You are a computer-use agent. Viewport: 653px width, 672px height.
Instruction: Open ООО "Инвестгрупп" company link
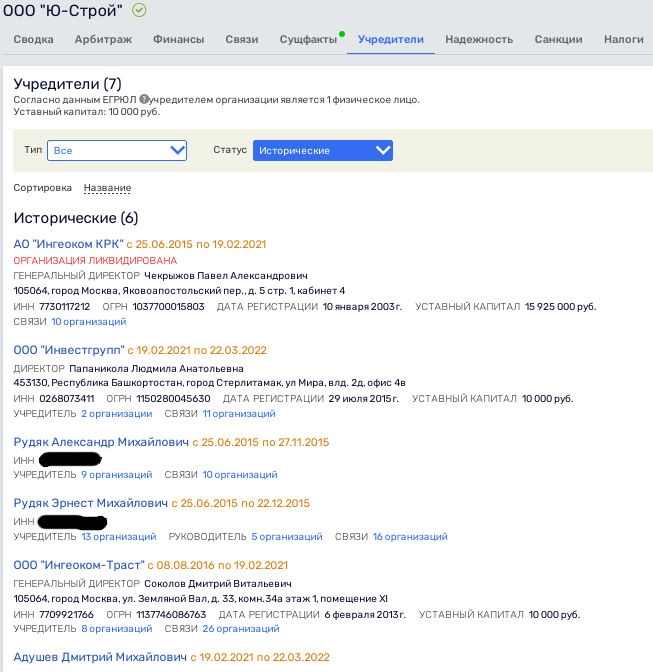(69, 350)
